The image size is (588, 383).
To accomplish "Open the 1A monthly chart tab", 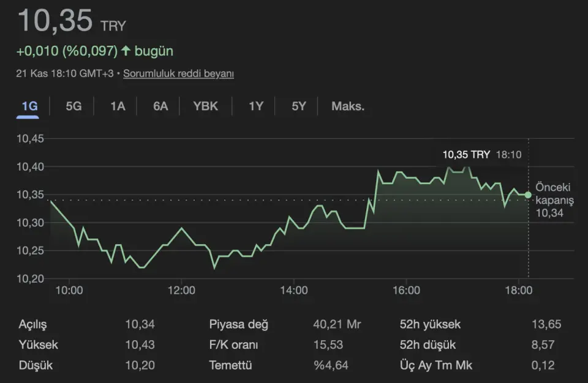I will coord(118,106).
